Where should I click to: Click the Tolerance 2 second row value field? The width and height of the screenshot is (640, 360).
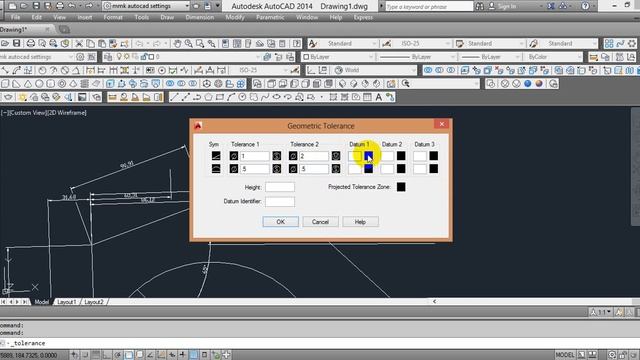pos(314,169)
